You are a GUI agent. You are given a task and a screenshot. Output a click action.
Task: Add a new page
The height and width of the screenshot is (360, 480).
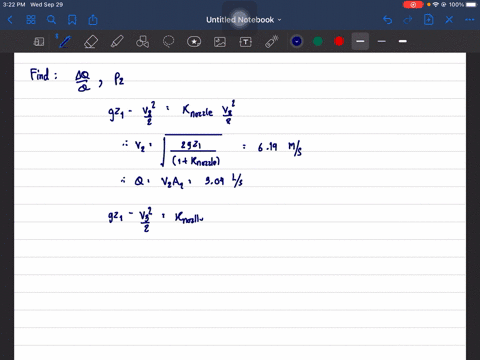pos(428,20)
